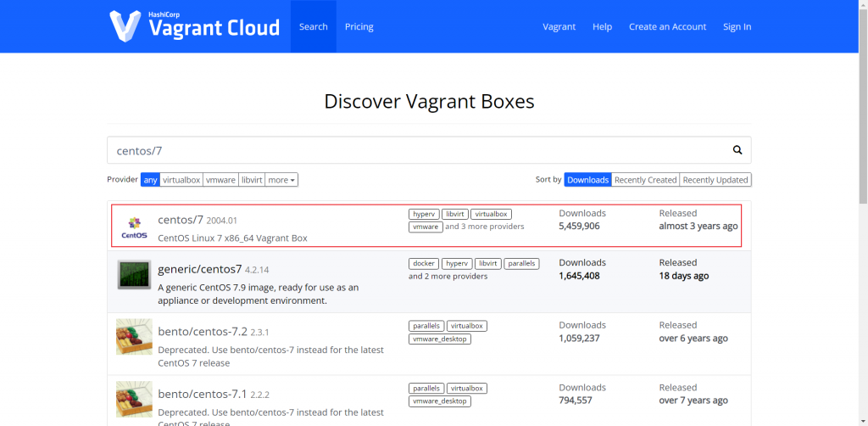
Task: Expand the 'more' provider dropdown
Action: coord(281,180)
